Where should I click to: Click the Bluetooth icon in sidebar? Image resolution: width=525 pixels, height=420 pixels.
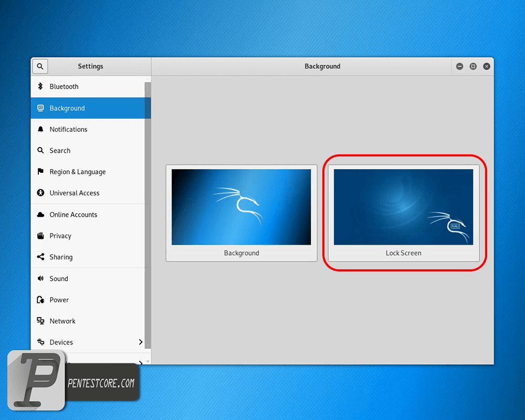click(40, 87)
